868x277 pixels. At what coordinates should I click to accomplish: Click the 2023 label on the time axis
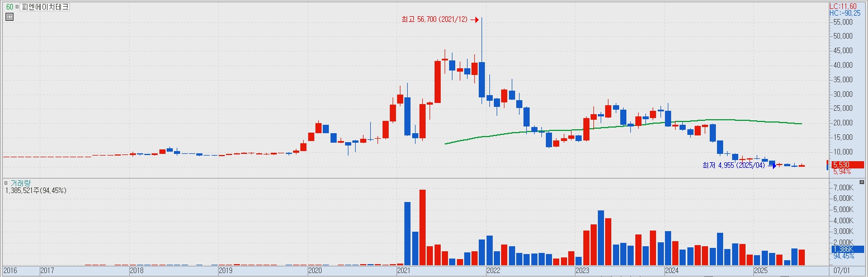coord(583,271)
